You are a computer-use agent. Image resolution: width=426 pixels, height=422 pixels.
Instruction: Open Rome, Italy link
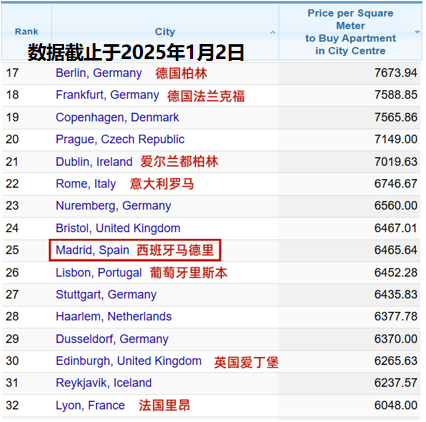pos(86,184)
